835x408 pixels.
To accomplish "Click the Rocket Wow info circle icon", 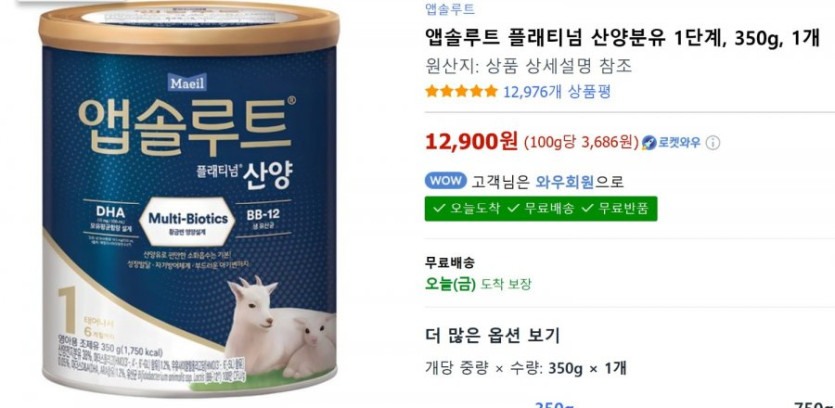I will click(x=713, y=143).
